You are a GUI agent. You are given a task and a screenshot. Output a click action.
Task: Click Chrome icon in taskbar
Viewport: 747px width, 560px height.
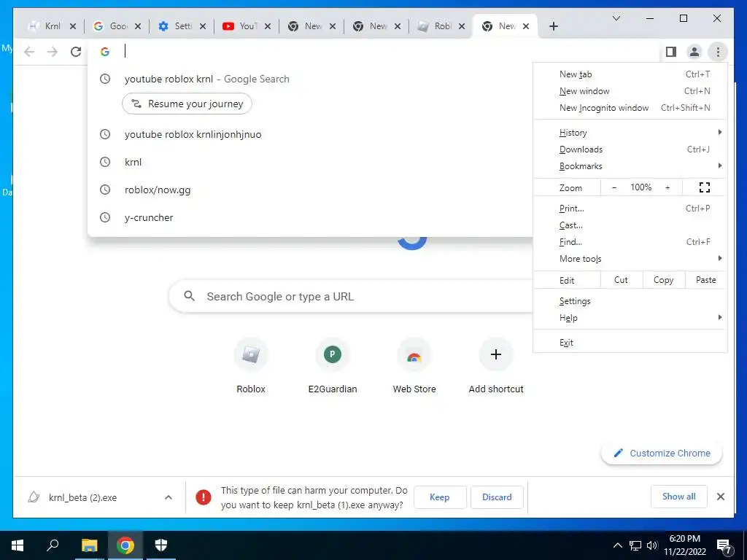(125, 545)
